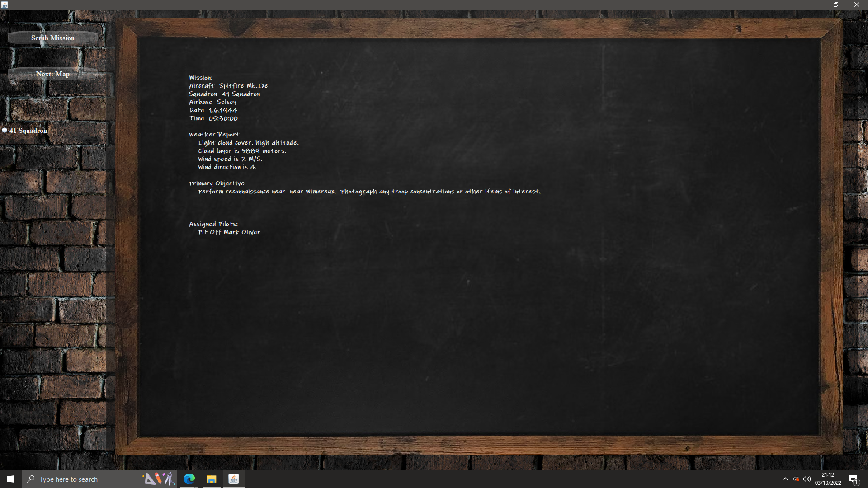Viewport: 868px width, 488px height.
Task: Open the Windows Start menu
Action: 11,479
